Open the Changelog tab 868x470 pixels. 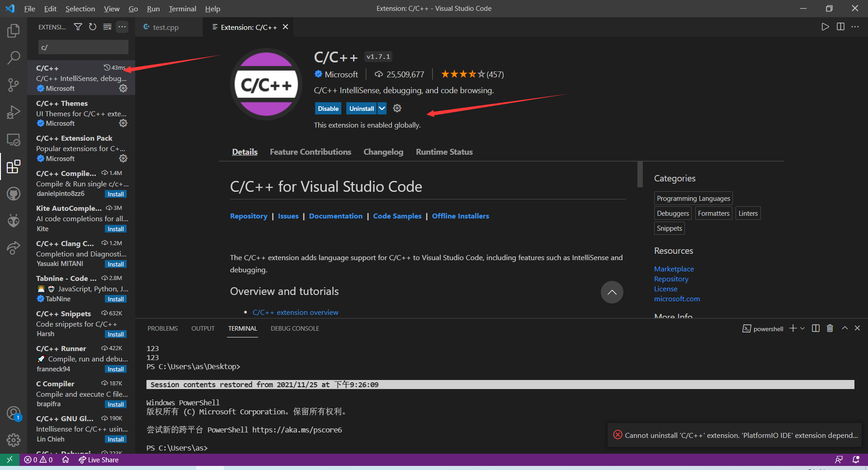click(383, 152)
